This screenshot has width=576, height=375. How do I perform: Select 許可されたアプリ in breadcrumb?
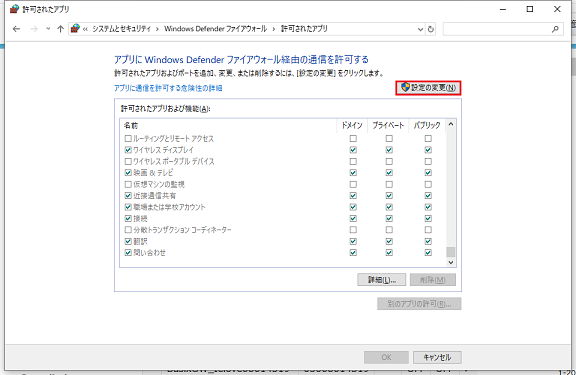click(x=304, y=29)
